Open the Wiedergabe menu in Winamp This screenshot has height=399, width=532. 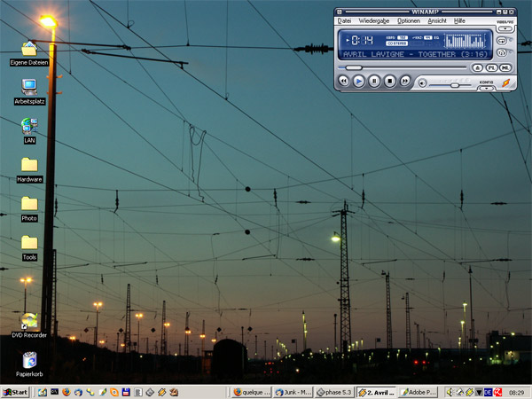pyautogui.click(x=374, y=20)
